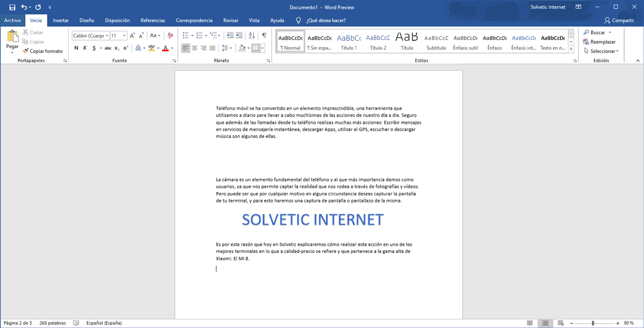644x328 pixels.
Task: Decrease font size with the small A
Action: [x=141, y=35]
